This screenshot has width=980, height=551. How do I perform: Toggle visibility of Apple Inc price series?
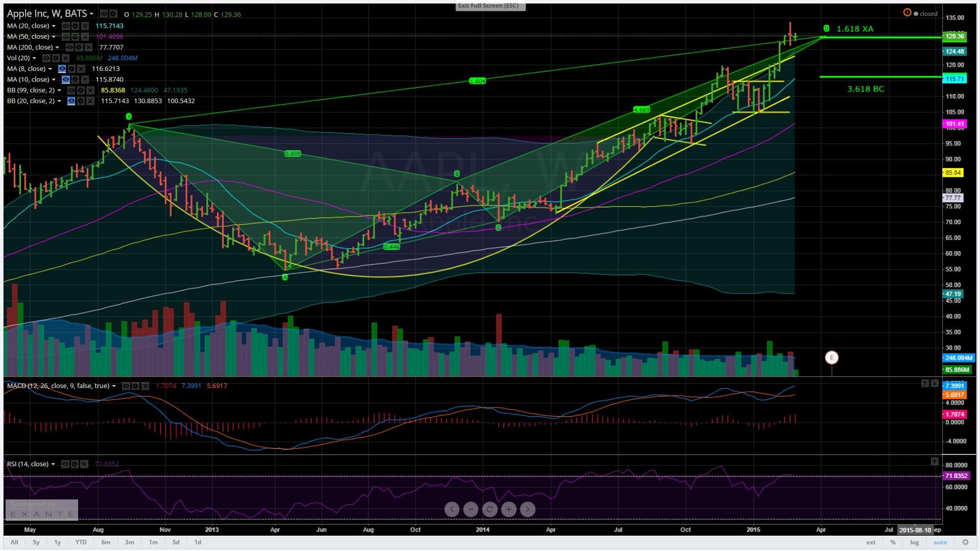tap(104, 14)
